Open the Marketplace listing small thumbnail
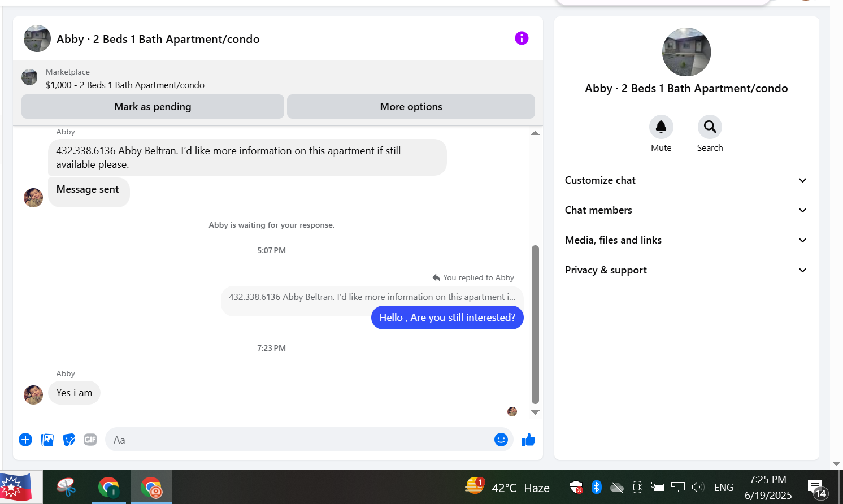843x504 pixels. (29, 77)
